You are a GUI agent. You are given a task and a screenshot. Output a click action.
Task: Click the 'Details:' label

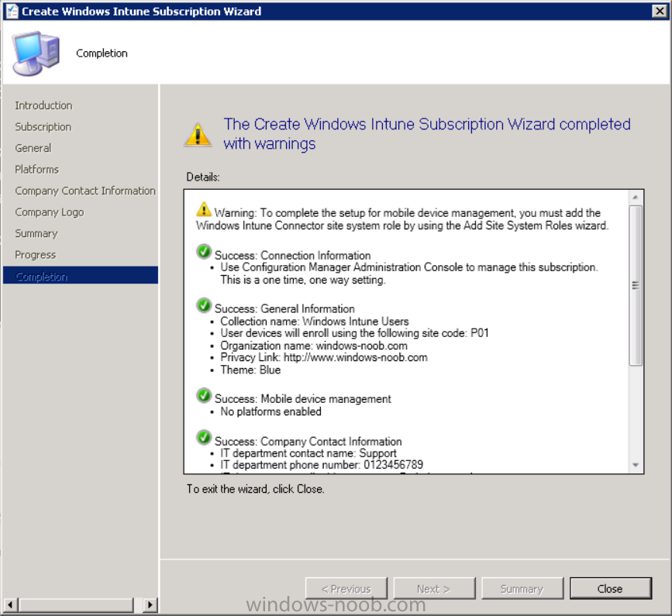pos(203,177)
